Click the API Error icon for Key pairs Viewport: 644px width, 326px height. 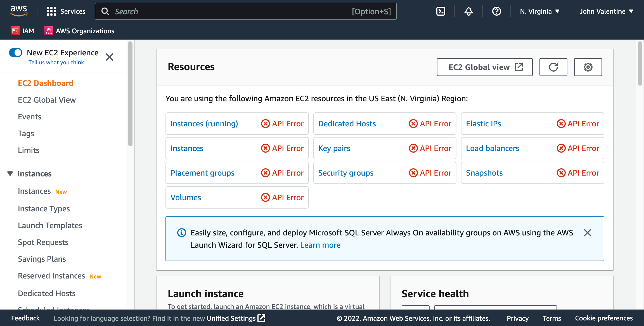coord(413,148)
